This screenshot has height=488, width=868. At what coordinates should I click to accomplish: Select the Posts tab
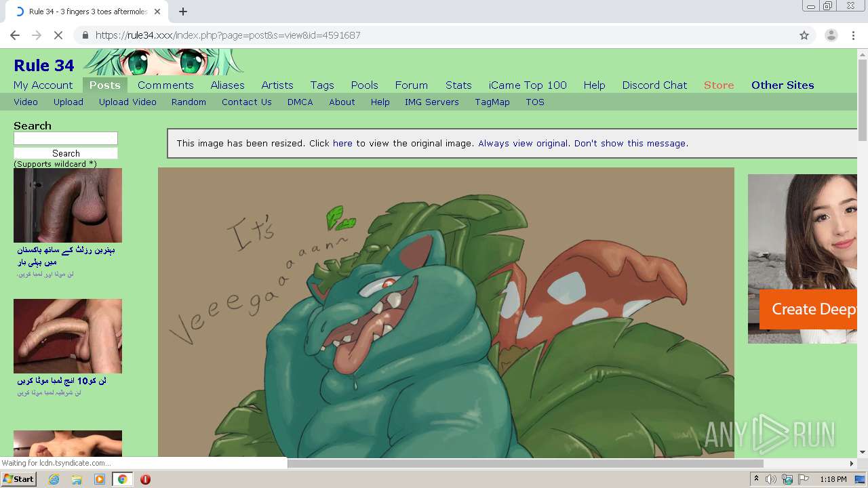click(x=105, y=85)
